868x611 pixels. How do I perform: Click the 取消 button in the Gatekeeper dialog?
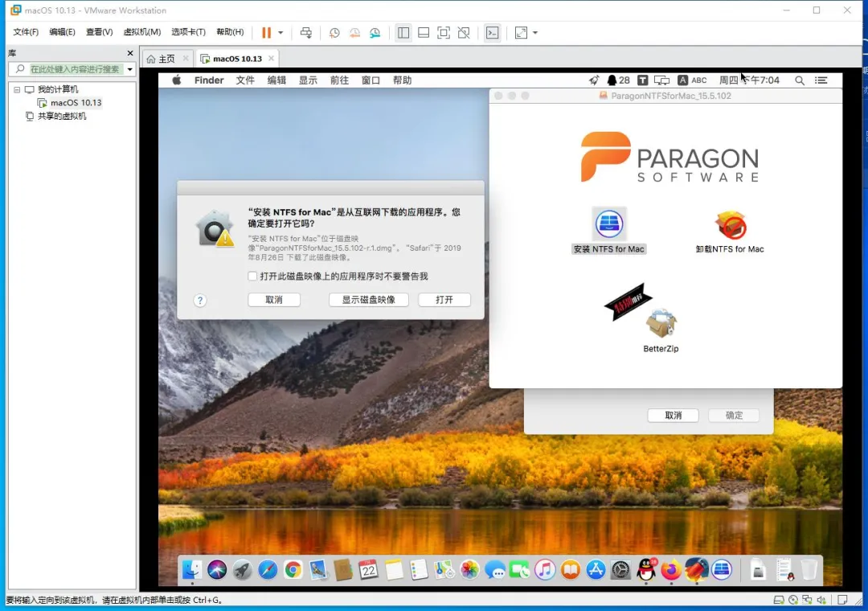tap(274, 300)
